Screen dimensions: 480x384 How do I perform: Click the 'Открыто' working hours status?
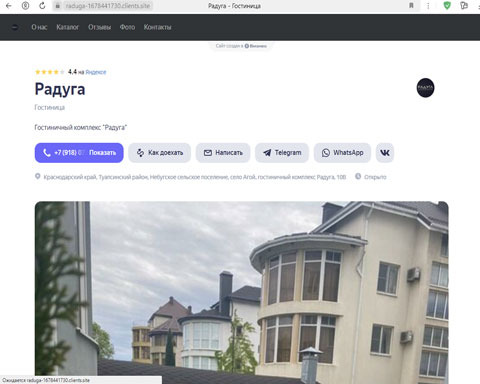click(375, 177)
